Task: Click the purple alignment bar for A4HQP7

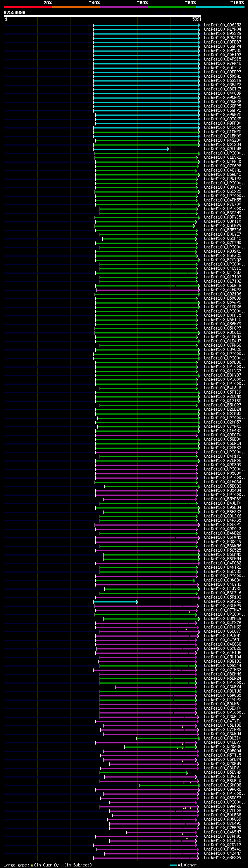Action: (x=148, y=290)
